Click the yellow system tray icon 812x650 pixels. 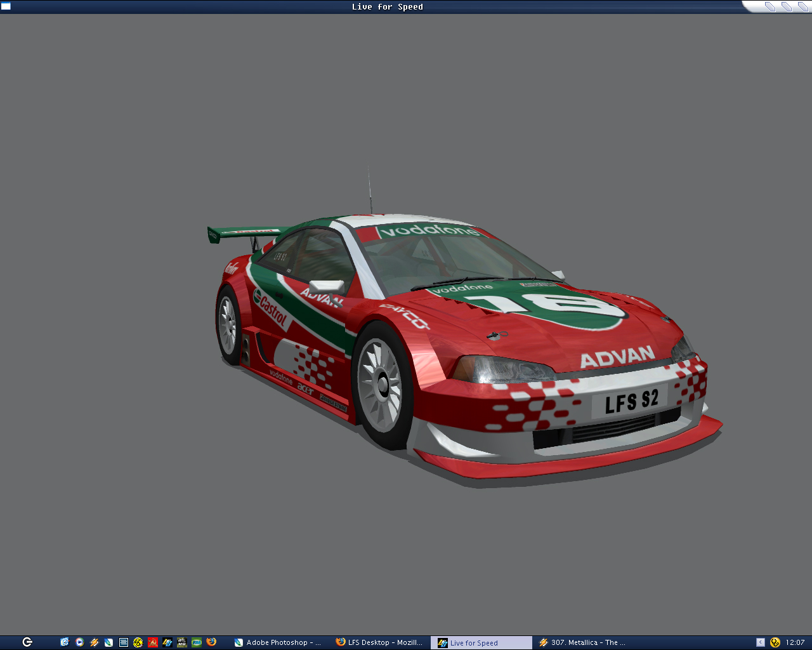pyautogui.click(x=775, y=642)
